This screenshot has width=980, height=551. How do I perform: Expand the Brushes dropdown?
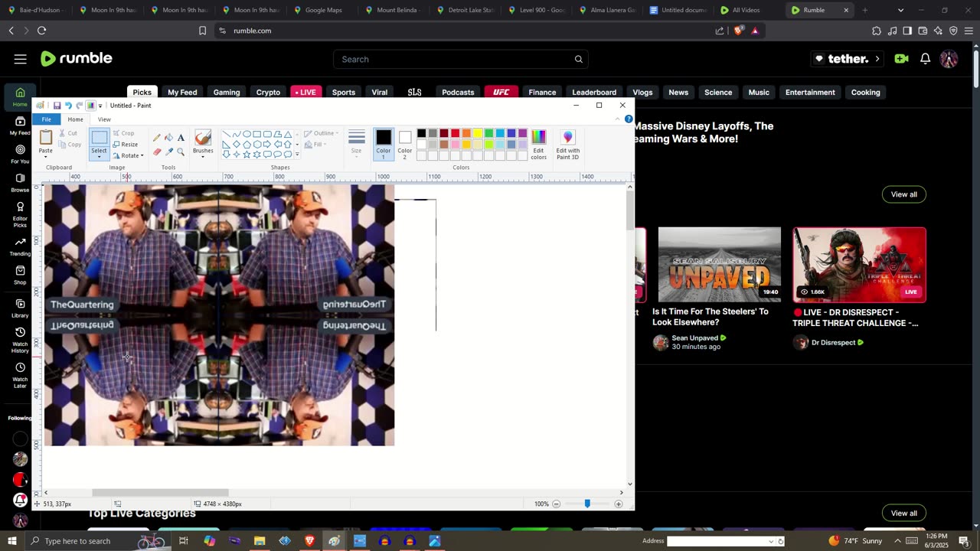click(203, 155)
